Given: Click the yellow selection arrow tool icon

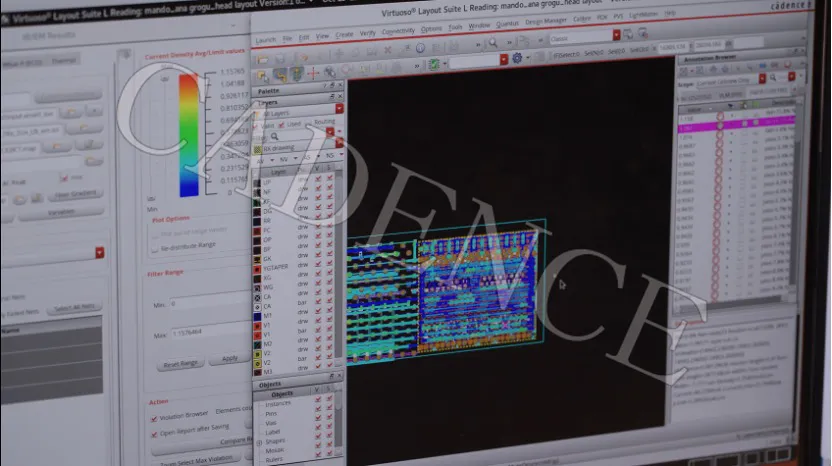Looking at the screenshot, I should click(x=263, y=77).
